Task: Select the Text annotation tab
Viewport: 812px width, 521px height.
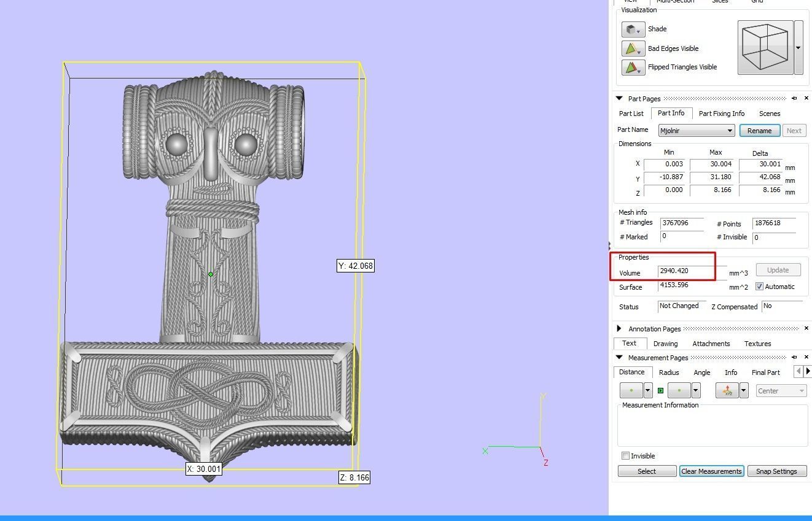Action: pyautogui.click(x=630, y=343)
